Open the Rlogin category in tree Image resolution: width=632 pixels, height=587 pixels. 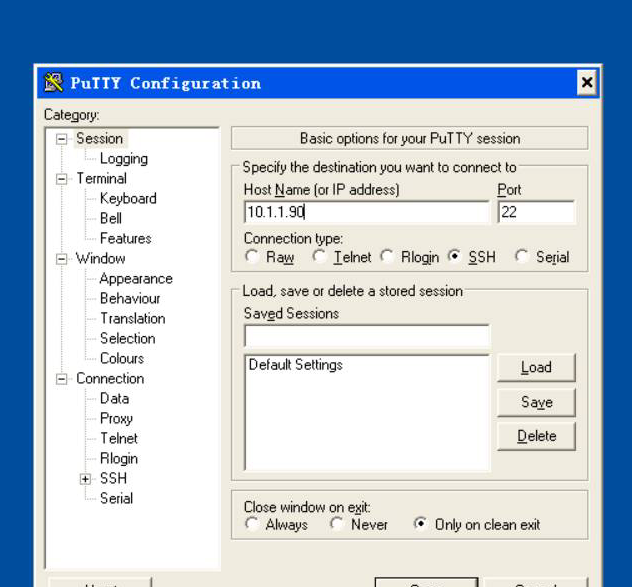tap(119, 458)
